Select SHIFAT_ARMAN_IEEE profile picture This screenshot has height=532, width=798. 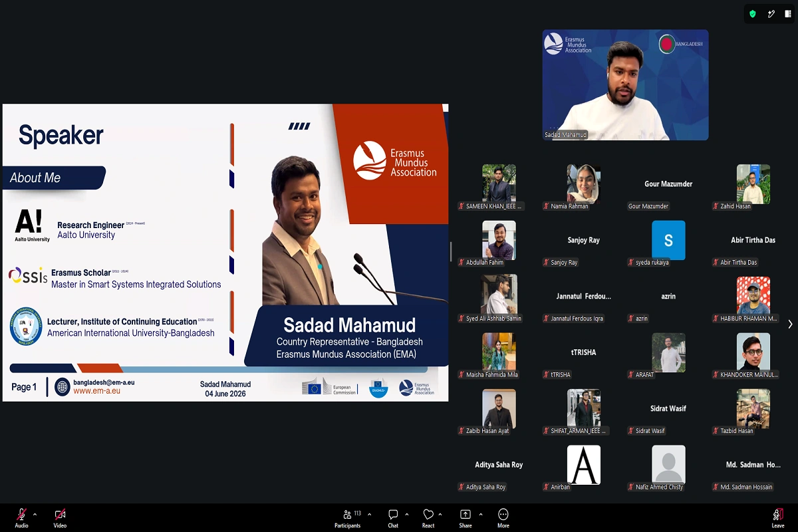[x=584, y=408]
